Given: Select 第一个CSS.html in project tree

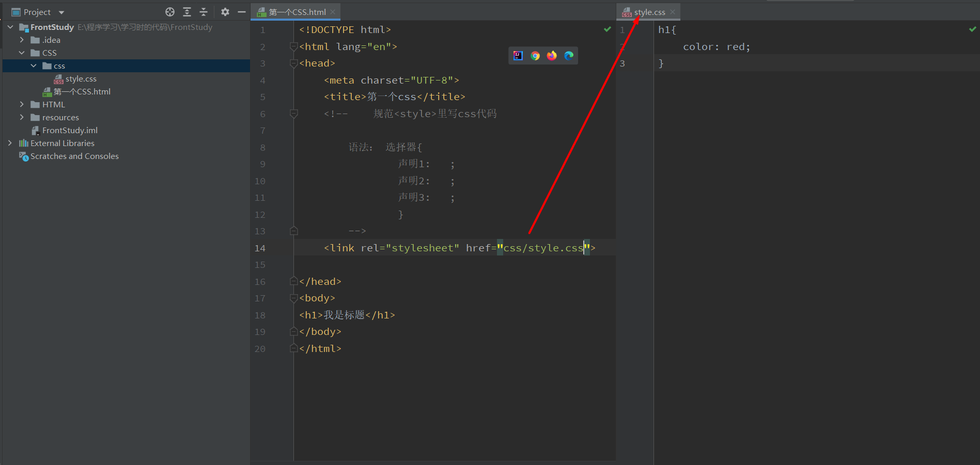Looking at the screenshot, I should pyautogui.click(x=126, y=91).
